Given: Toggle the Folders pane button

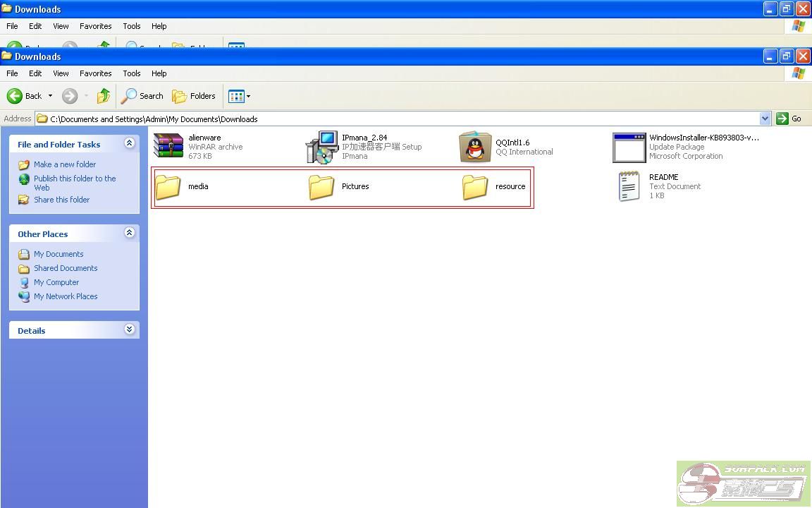Looking at the screenshot, I should (194, 96).
